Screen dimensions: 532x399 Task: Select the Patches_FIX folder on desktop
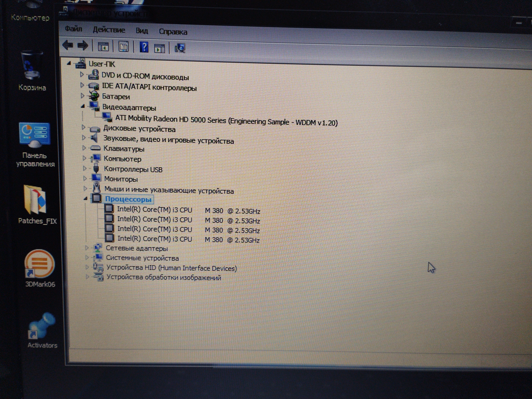tap(37, 204)
